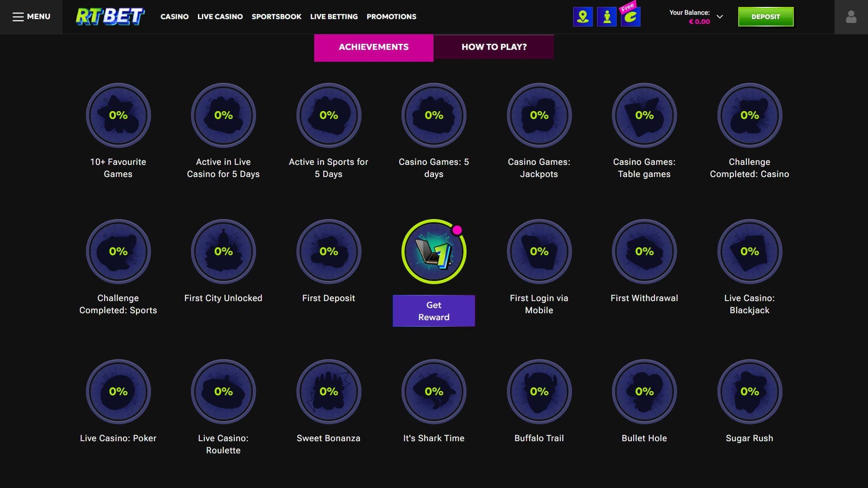The width and height of the screenshot is (868, 488).
Task: Select Active in Sports for 5 Days badge
Action: click(329, 115)
